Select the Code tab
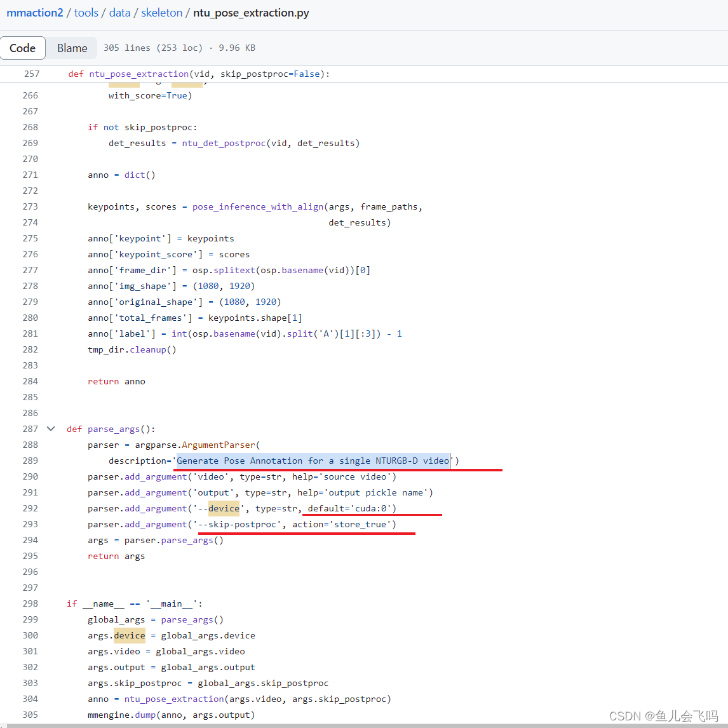728x728 pixels. pos(23,48)
